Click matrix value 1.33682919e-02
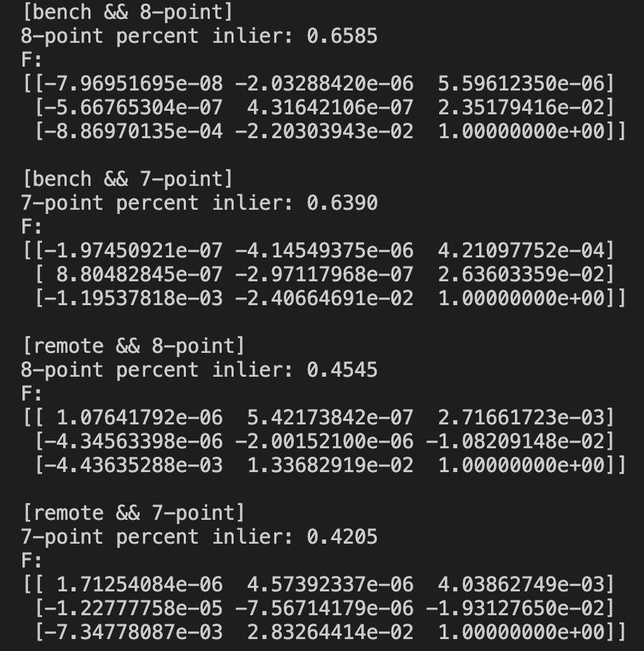The height and width of the screenshot is (651, 644). (330, 465)
